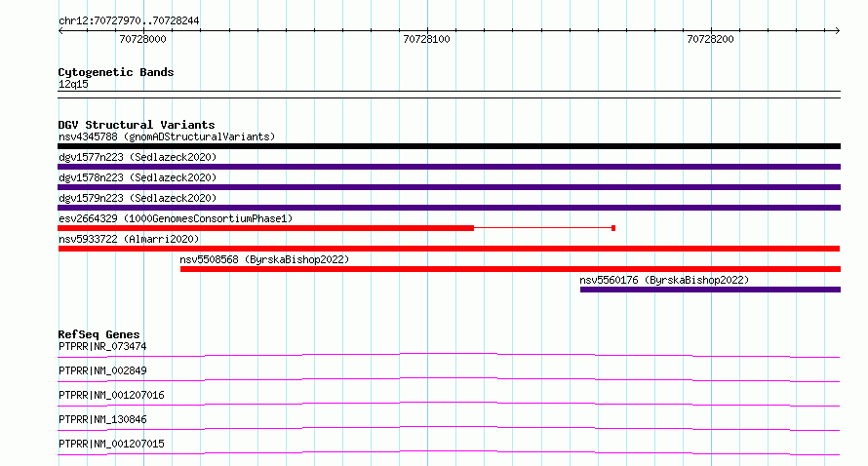Open the PTPRR|NR_073474 transcript label

click(x=102, y=346)
